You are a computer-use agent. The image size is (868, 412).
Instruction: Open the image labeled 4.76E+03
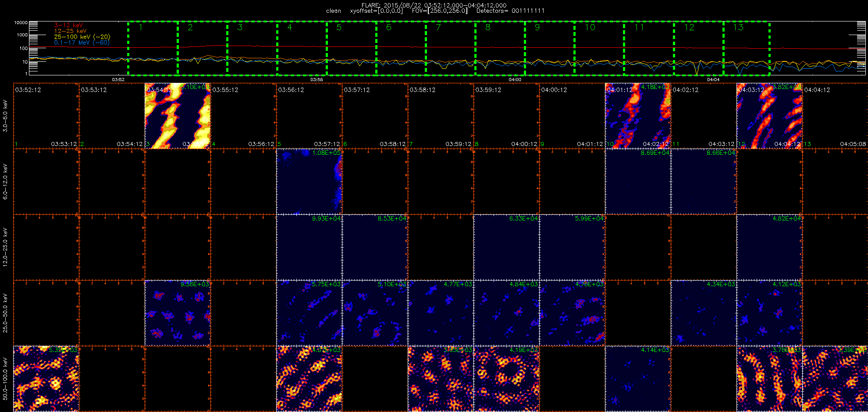pos(572,313)
